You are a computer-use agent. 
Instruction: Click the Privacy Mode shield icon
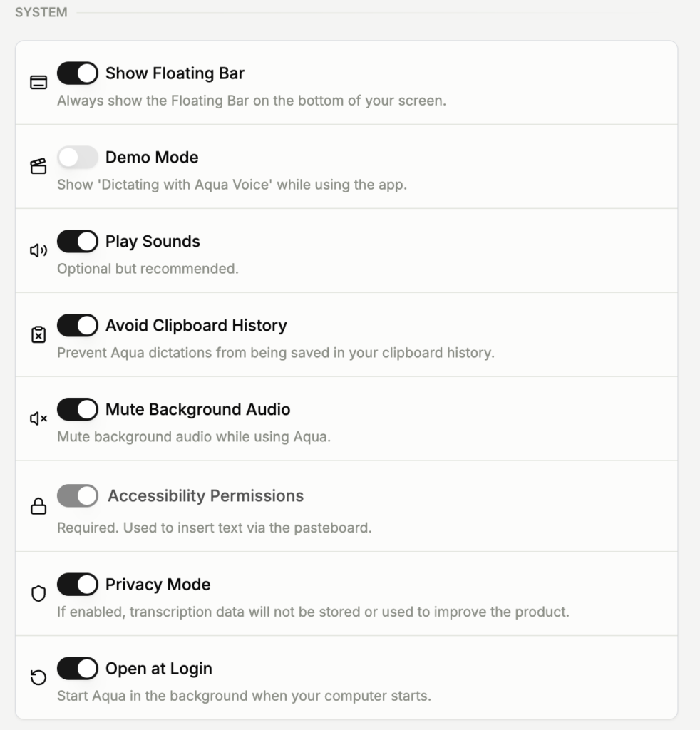coord(38,594)
